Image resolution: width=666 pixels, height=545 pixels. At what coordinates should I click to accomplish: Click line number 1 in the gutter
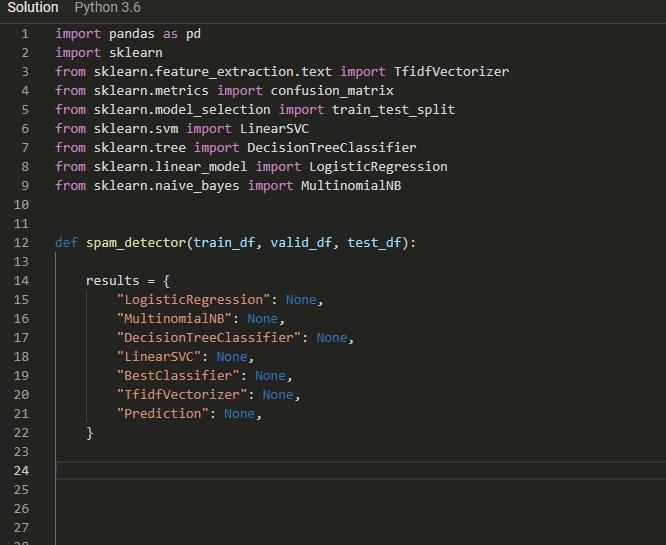pos(25,34)
